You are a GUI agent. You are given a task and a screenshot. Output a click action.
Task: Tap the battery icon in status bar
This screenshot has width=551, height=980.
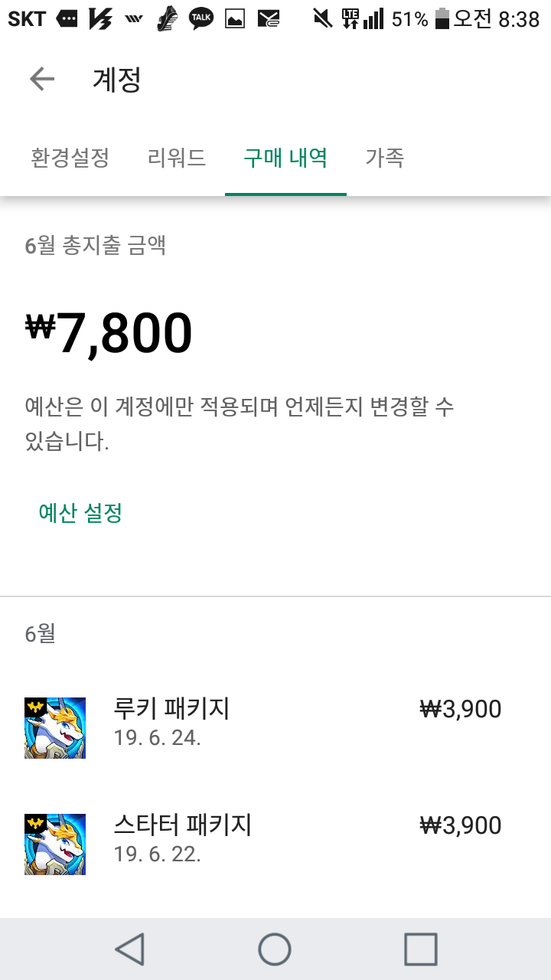click(x=442, y=18)
